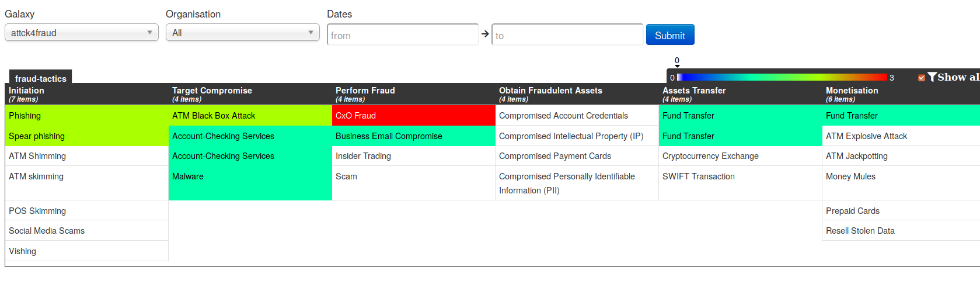980x291 pixels.
Task: Click the Target Compromise column header
Action: pyautogui.click(x=250, y=93)
